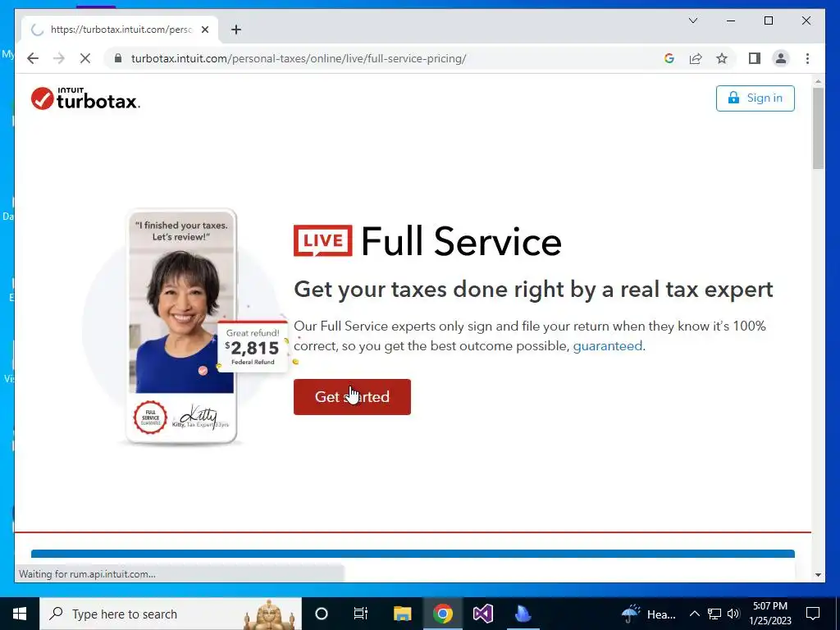840x630 pixels.
Task: Click the TurboTax logo
Action: pos(85,98)
